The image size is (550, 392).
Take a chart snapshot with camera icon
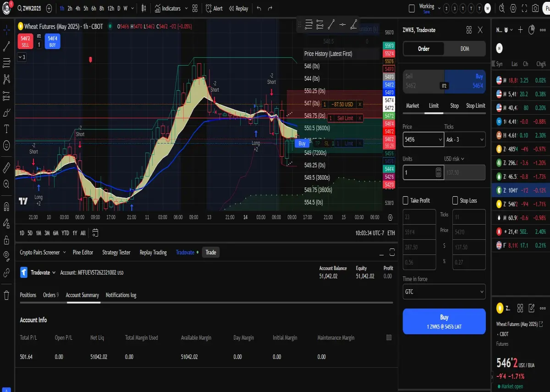535,8
